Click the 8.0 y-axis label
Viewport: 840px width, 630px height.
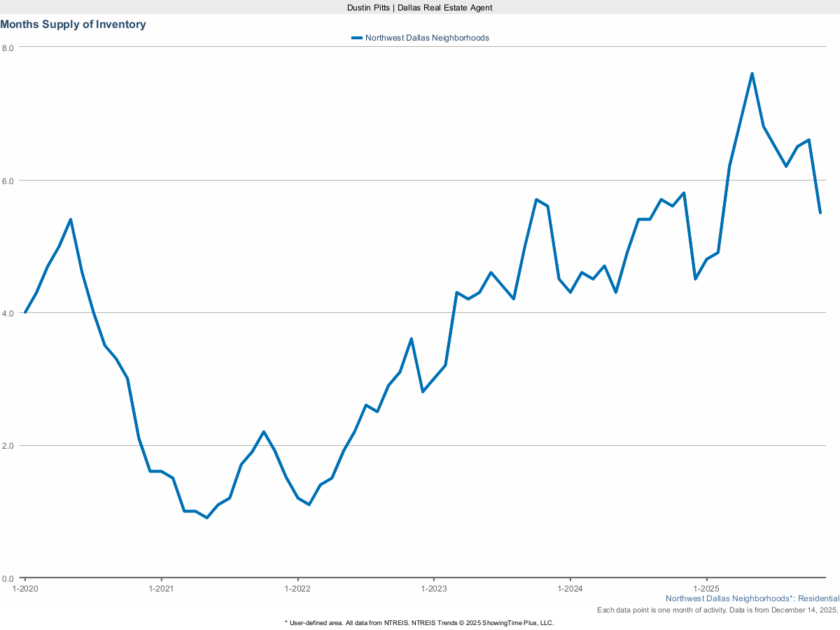click(8, 48)
